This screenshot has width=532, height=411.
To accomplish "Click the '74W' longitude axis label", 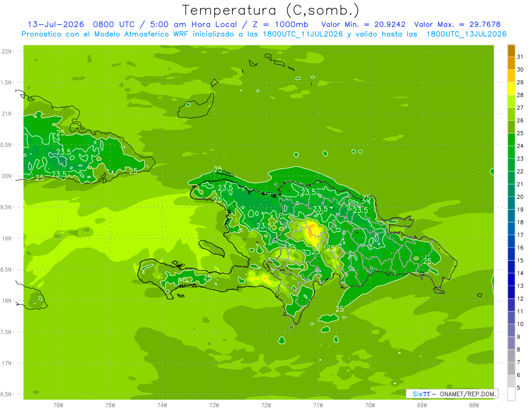I will pos(162,405).
